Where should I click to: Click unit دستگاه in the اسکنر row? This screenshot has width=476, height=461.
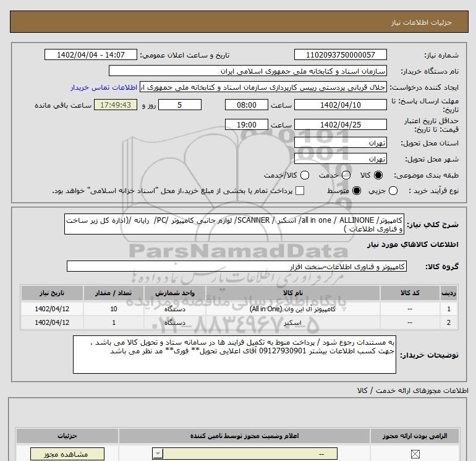[175, 323]
